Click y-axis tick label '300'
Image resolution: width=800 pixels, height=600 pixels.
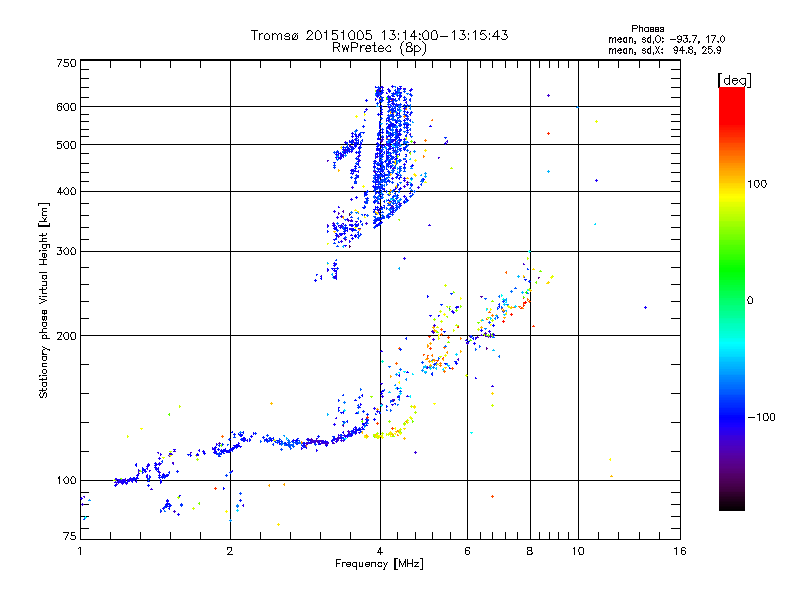click(66, 252)
